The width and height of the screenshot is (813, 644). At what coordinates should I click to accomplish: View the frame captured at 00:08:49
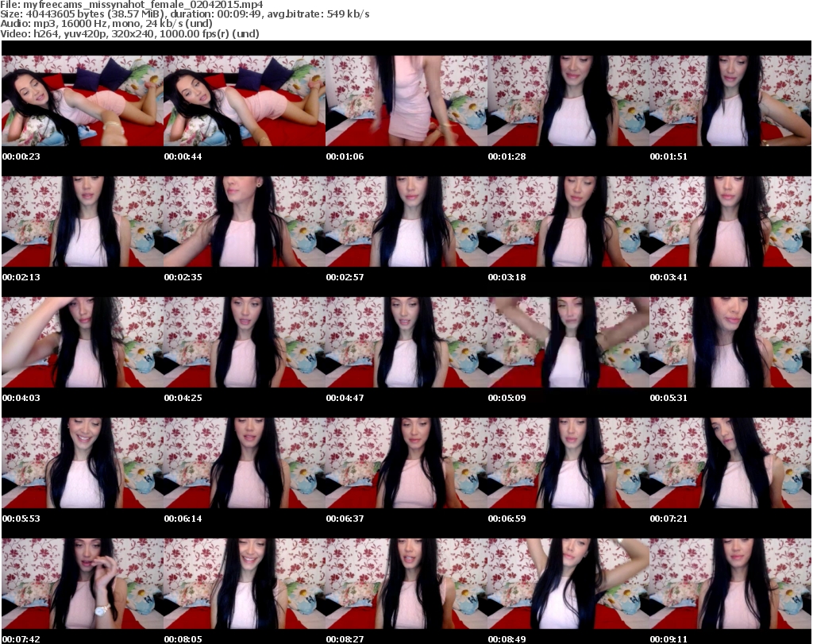point(568,584)
